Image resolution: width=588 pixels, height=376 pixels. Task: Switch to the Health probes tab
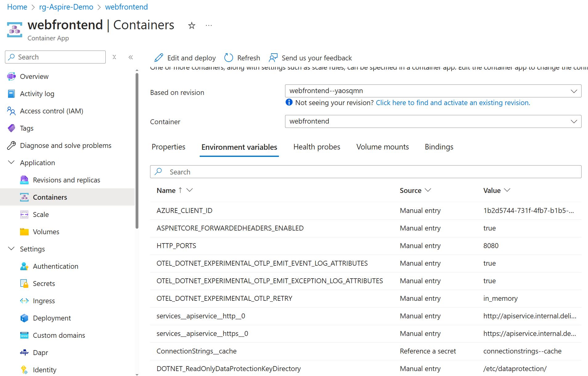(316, 147)
